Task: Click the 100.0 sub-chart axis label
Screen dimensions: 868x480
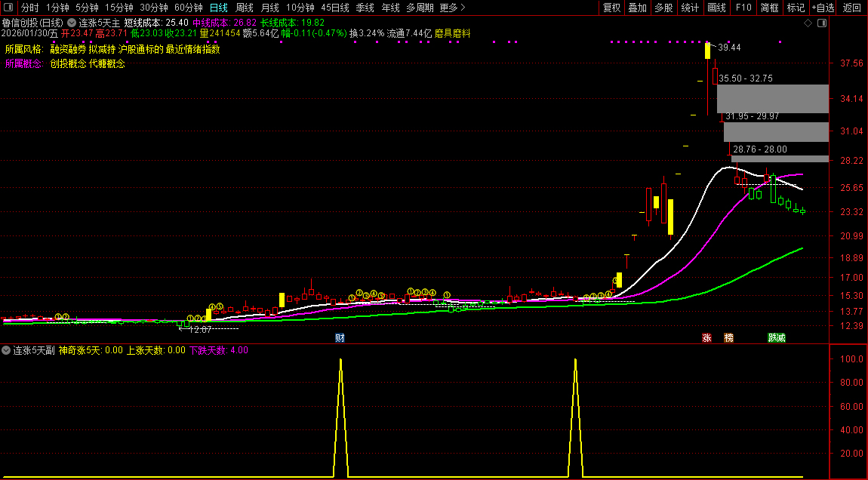Action: (x=851, y=359)
